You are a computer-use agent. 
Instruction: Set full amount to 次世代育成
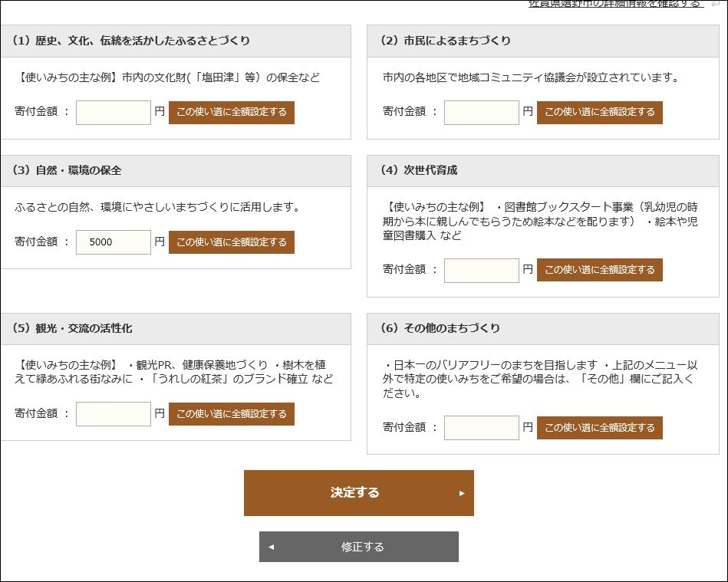coord(599,270)
